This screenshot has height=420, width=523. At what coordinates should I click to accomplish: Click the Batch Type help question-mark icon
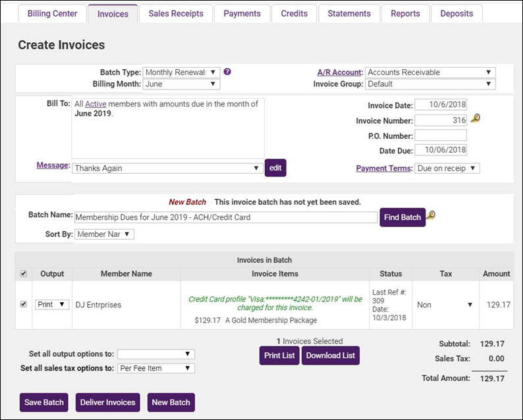pyautogui.click(x=227, y=72)
